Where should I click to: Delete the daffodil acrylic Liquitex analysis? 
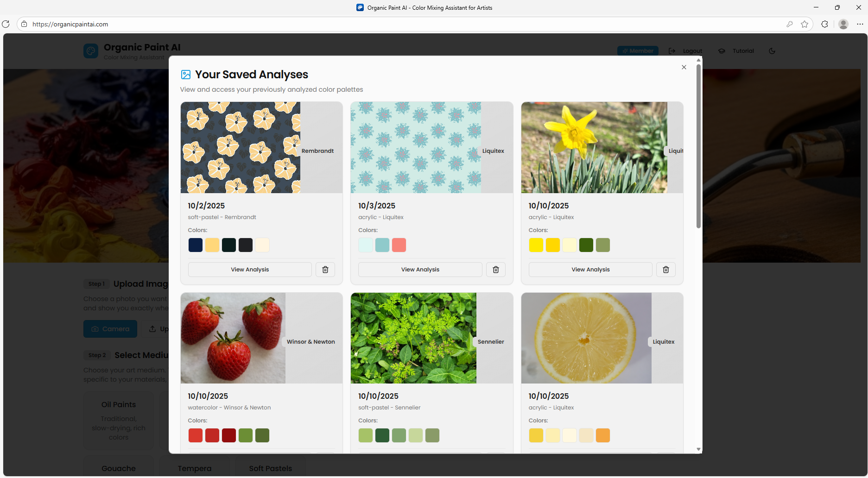[666, 269]
